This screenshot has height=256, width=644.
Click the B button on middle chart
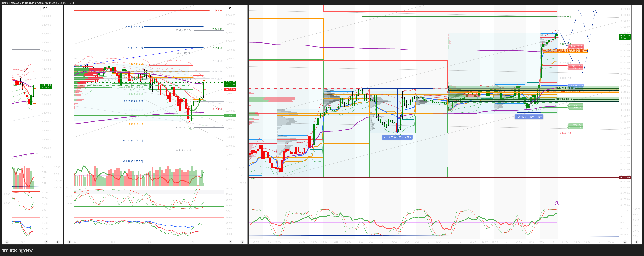242,242
